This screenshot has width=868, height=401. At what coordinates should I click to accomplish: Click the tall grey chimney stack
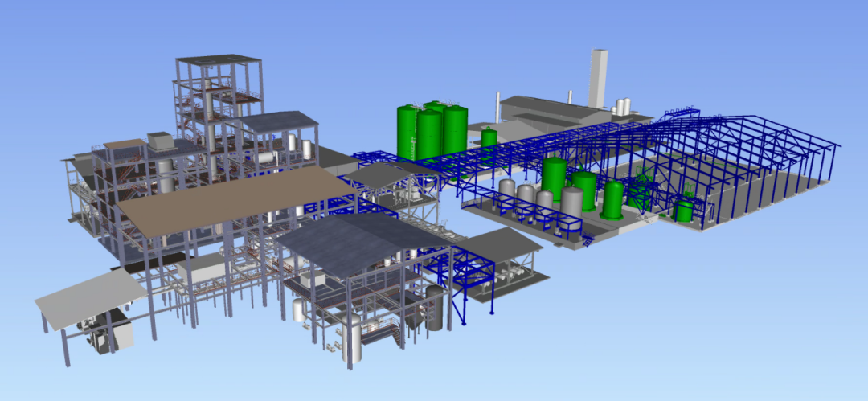598,77
